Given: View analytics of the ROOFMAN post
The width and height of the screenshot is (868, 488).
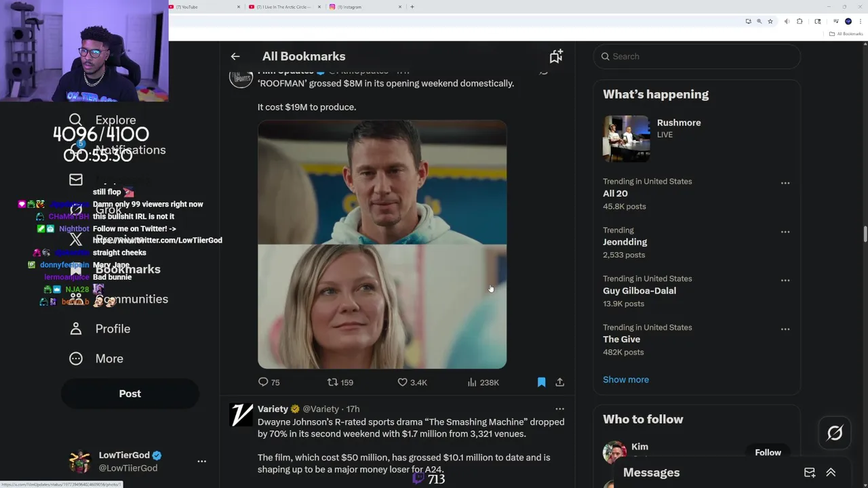Looking at the screenshot, I should point(483,382).
